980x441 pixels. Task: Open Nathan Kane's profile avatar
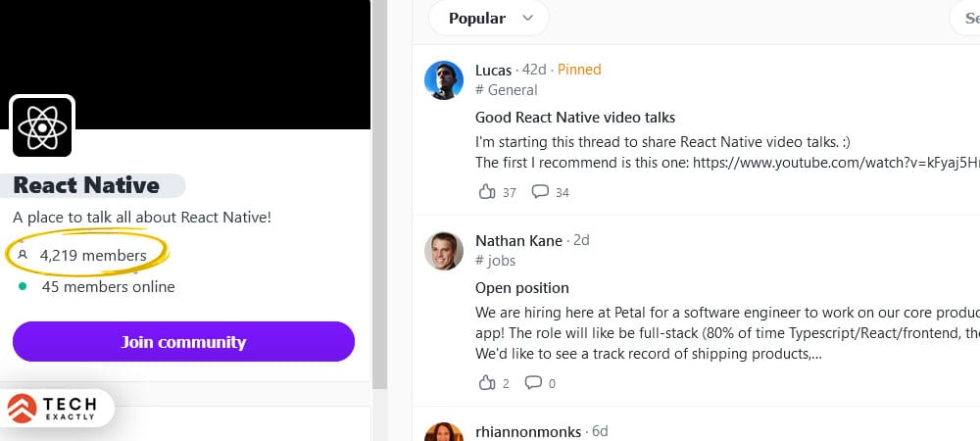[444, 251]
